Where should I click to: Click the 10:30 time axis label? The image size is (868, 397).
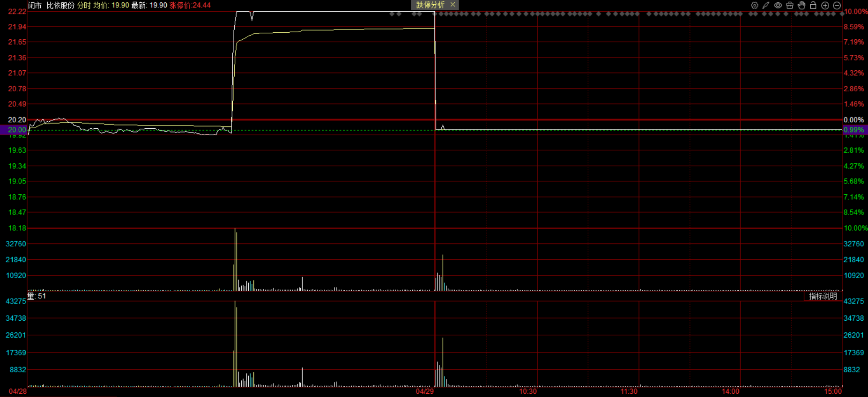[527, 391]
